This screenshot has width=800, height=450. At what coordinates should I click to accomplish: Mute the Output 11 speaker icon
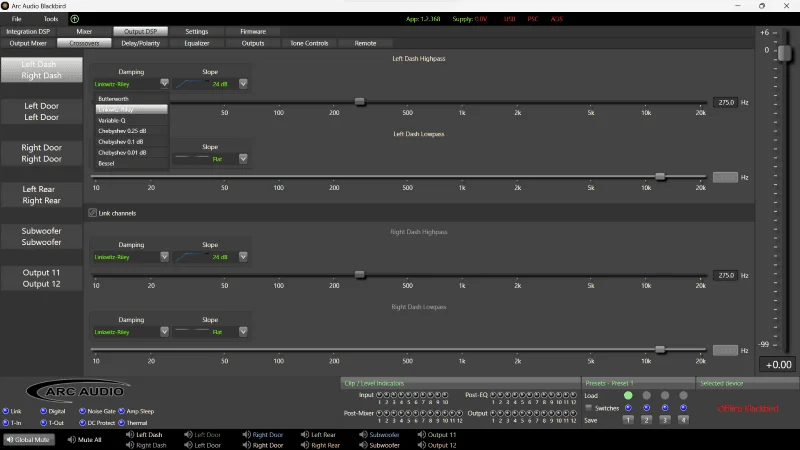[x=421, y=435]
